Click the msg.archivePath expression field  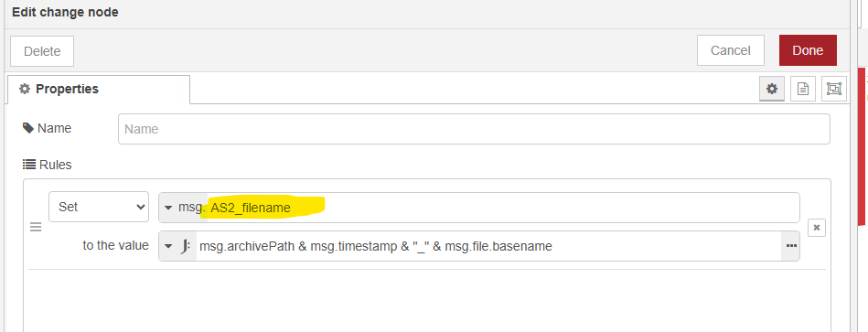pyautogui.click(x=488, y=246)
